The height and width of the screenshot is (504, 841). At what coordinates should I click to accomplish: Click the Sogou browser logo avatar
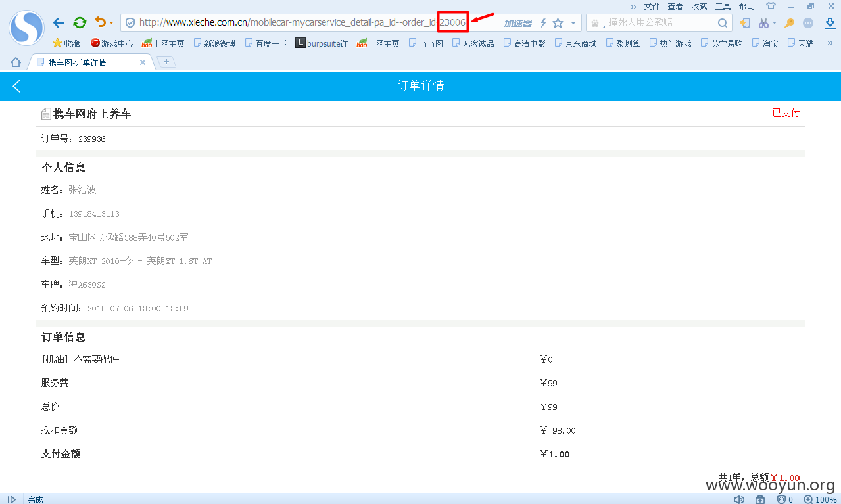(x=27, y=28)
